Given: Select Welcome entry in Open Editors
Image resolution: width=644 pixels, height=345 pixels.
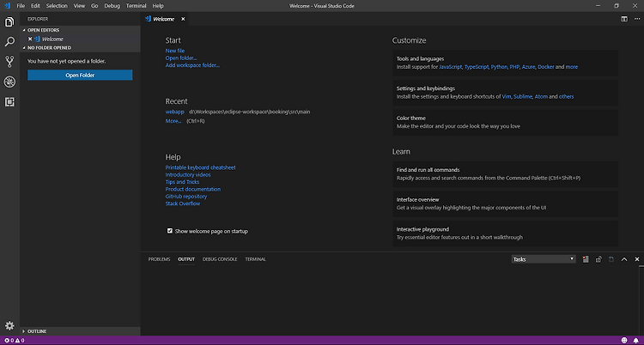Looking at the screenshot, I should [x=80, y=39].
